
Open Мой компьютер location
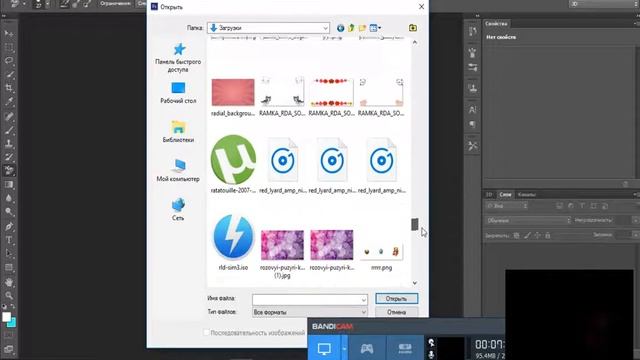click(x=178, y=171)
